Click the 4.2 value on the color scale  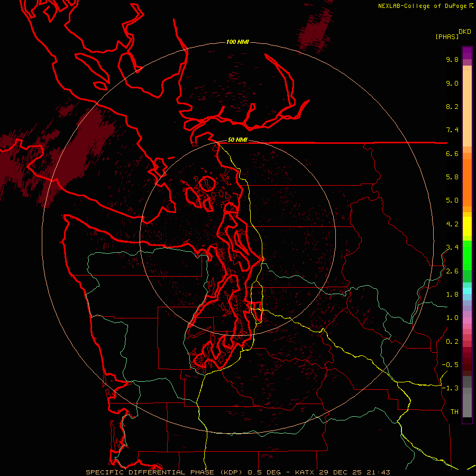452,224
